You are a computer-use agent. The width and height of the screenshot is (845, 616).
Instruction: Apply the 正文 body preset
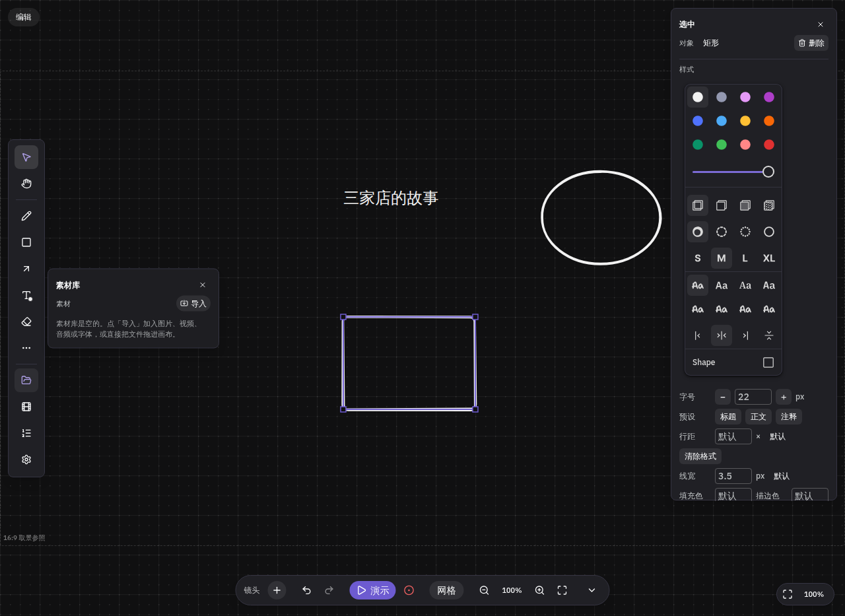pyautogui.click(x=759, y=417)
